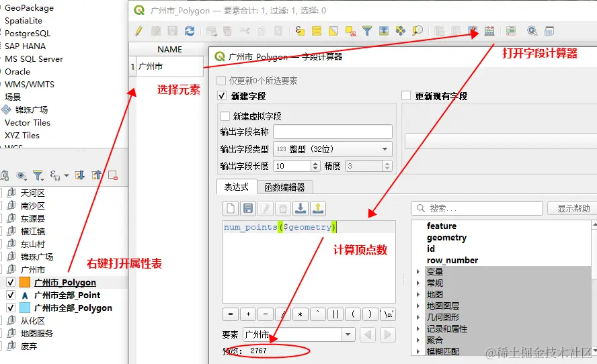This screenshot has width=597, height=364.
Task: Click the 搜索 function search box
Action: pos(477,208)
